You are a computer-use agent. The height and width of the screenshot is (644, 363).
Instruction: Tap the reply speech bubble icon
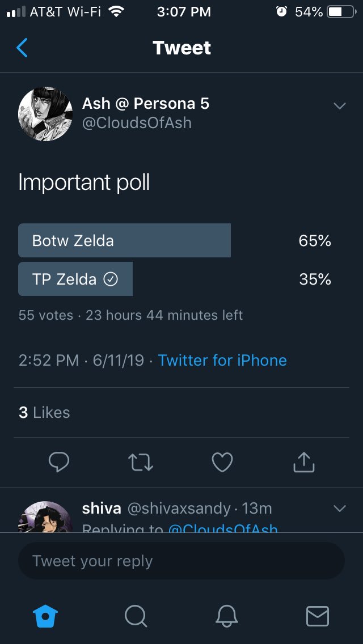[x=58, y=462]
